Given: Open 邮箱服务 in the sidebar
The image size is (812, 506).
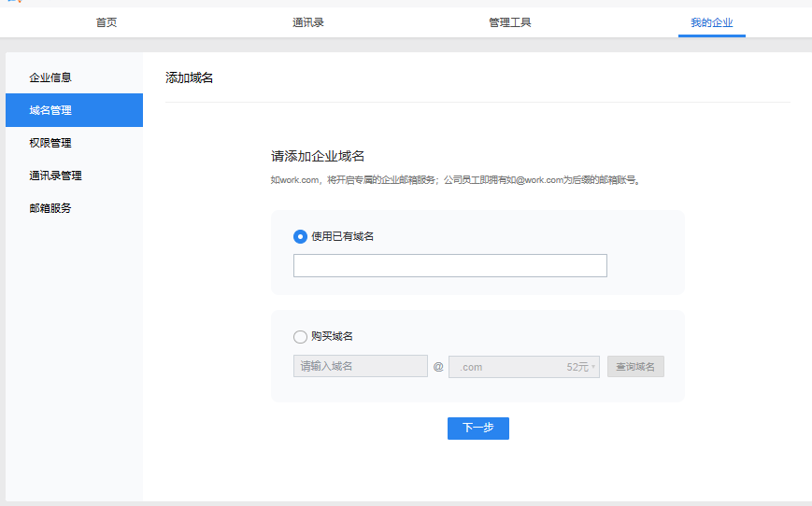Looking at the screenshot, I should coord(50,208).
